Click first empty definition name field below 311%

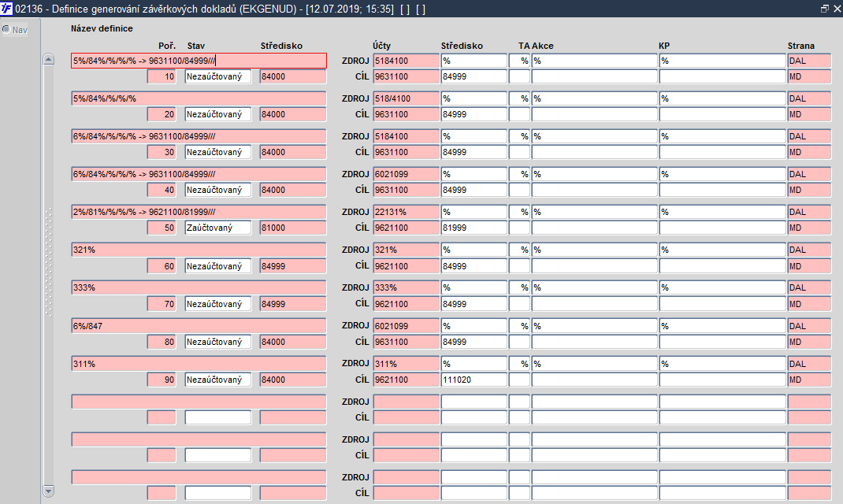click(x=199, y=402)
